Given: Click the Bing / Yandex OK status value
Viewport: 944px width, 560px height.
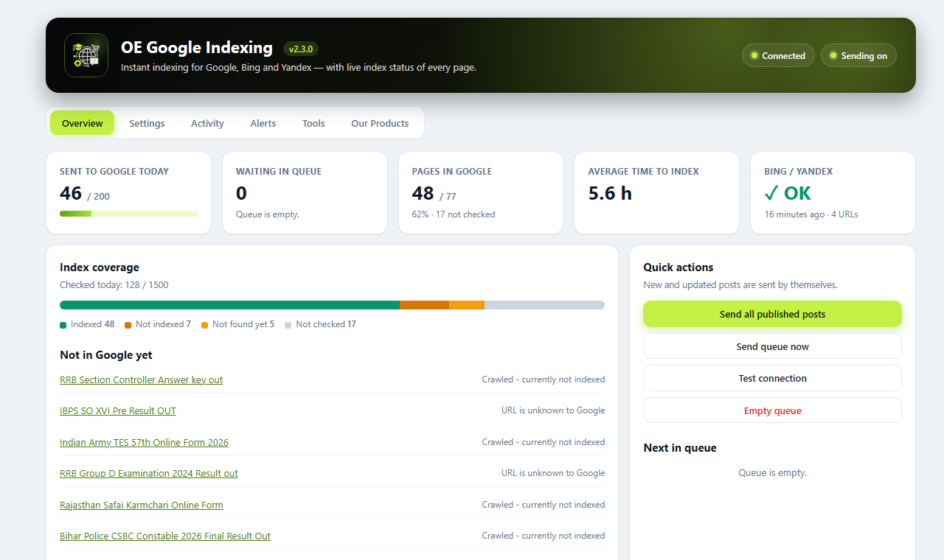Looking at the screenshot, I should click(x=788, y=194).
